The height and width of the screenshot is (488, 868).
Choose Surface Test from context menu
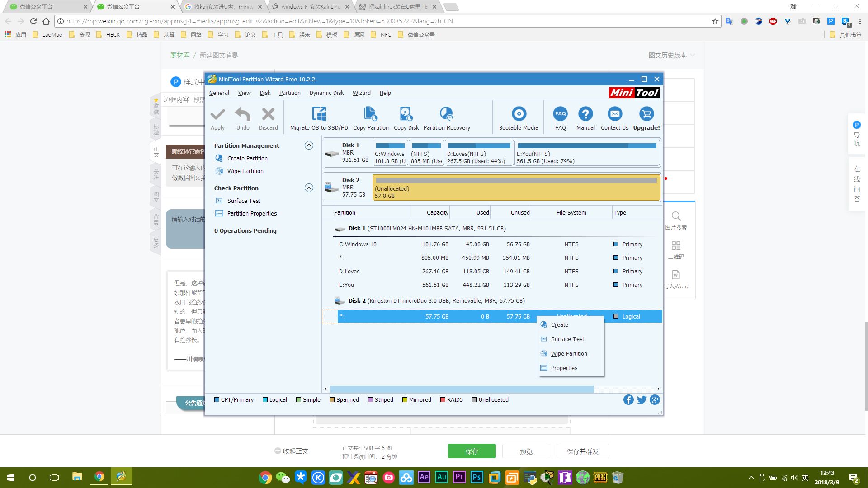tap(571, 339)
